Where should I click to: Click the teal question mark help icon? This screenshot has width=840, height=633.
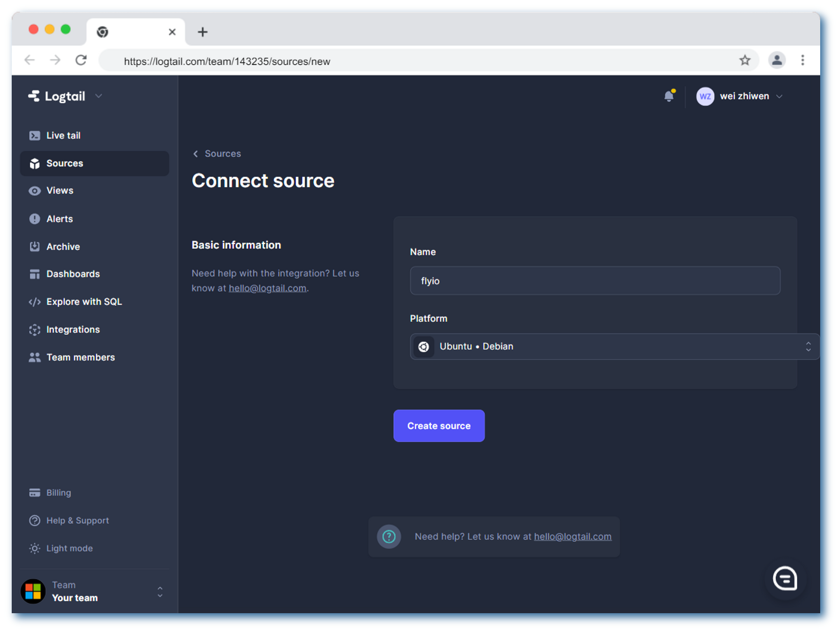point(389,536)
